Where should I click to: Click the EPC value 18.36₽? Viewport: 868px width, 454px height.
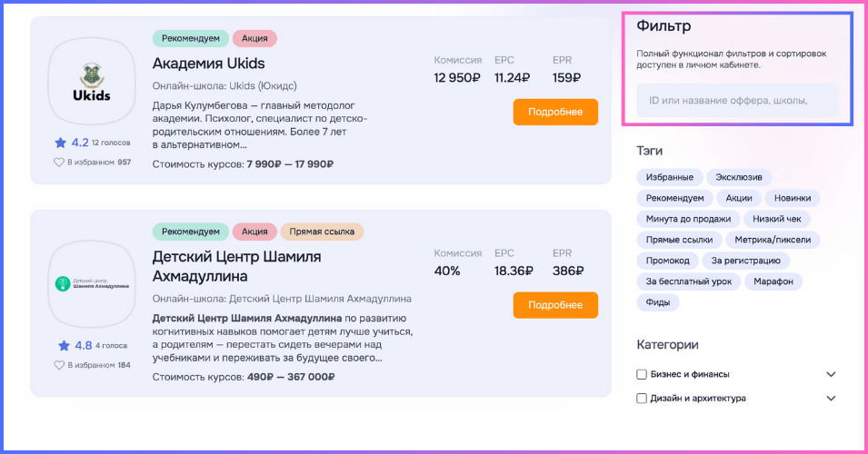(514, 271)
